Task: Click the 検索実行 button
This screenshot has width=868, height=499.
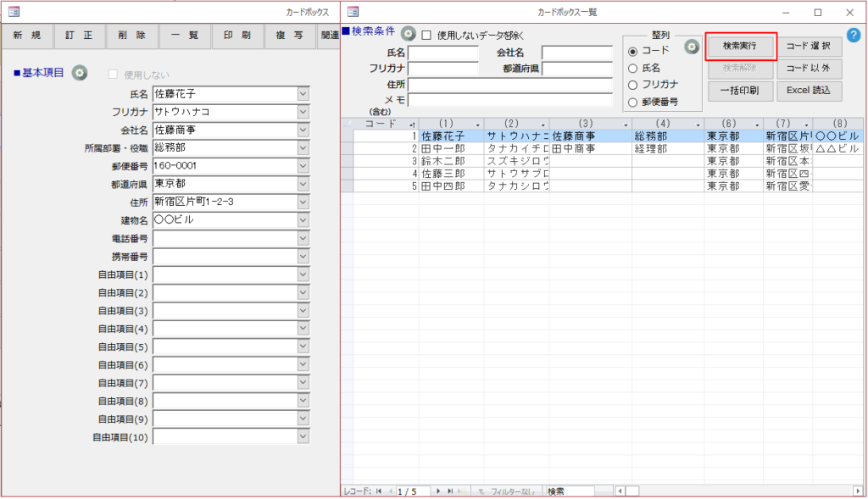Action: tap(739, 44)
